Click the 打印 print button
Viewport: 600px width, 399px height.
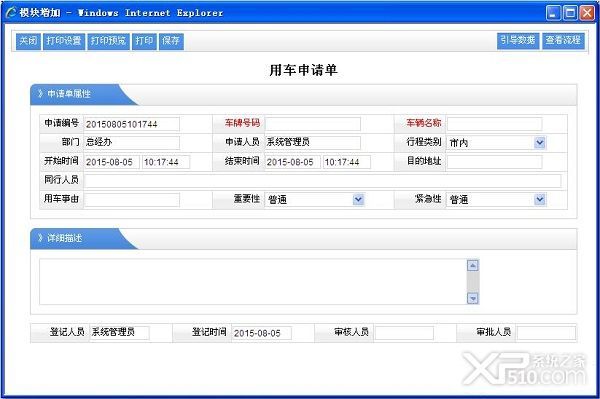tap(144, 41)
